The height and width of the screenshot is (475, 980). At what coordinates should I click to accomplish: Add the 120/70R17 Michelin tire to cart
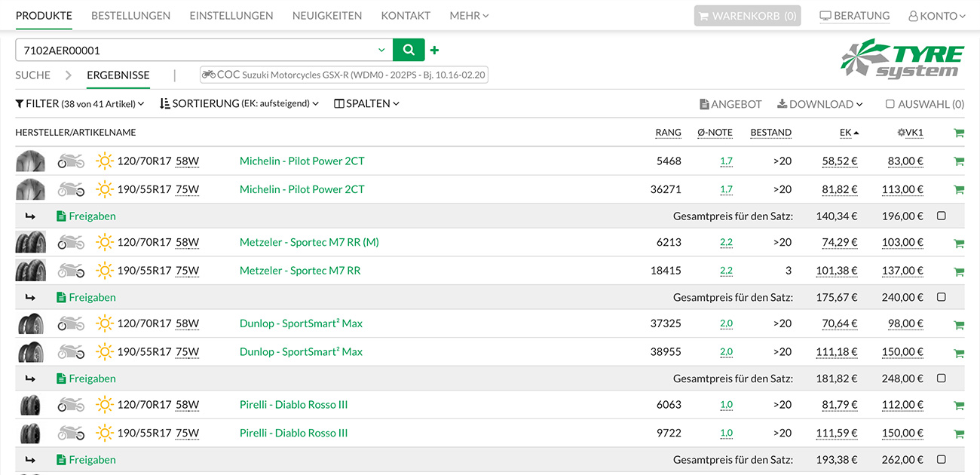958,160
